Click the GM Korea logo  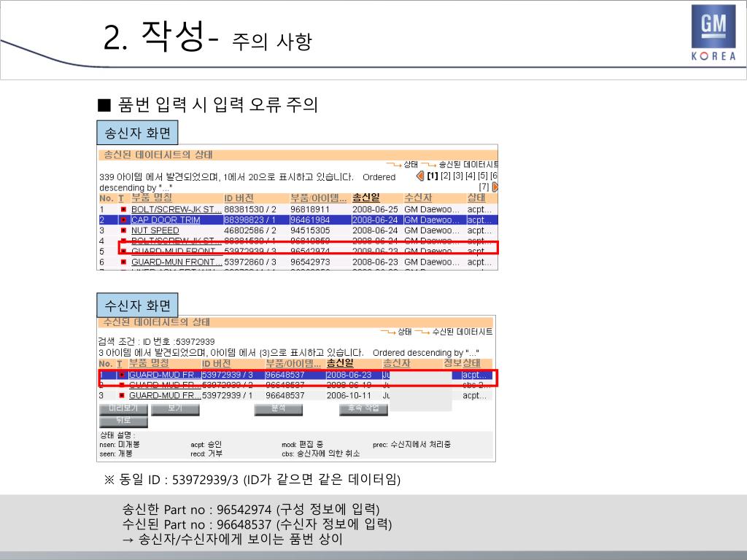713,33
